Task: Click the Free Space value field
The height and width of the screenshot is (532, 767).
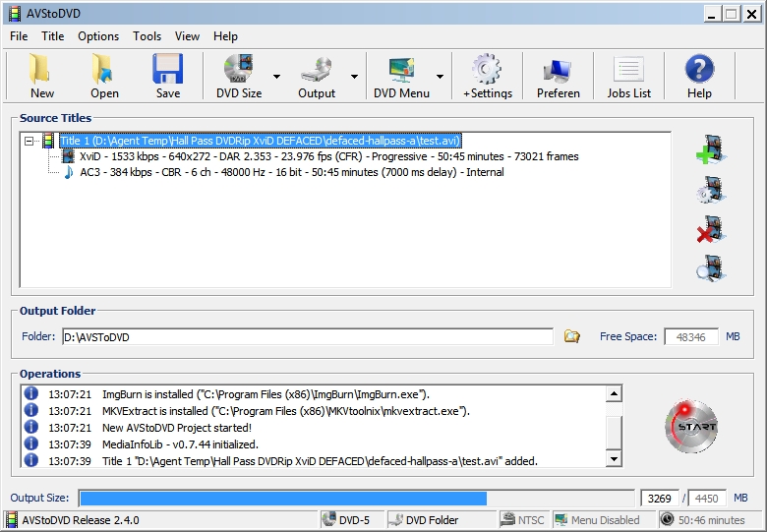Action: [x=691, y=337]
